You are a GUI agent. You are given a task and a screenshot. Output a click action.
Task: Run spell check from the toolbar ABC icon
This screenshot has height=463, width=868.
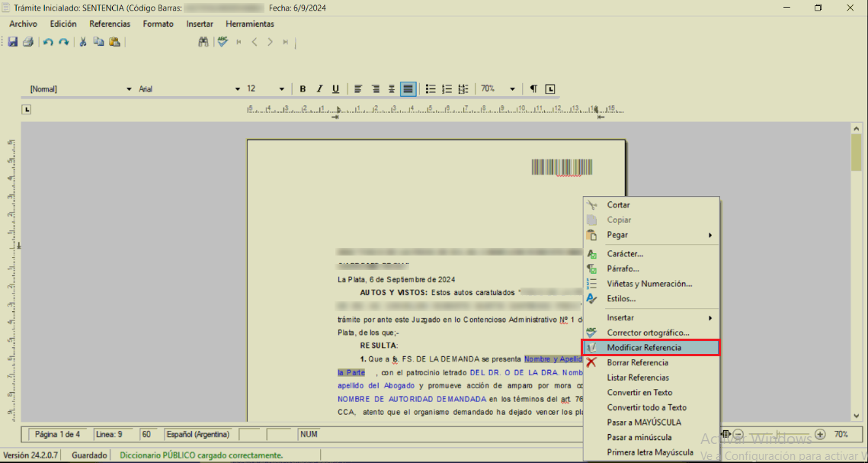point(223,41)
